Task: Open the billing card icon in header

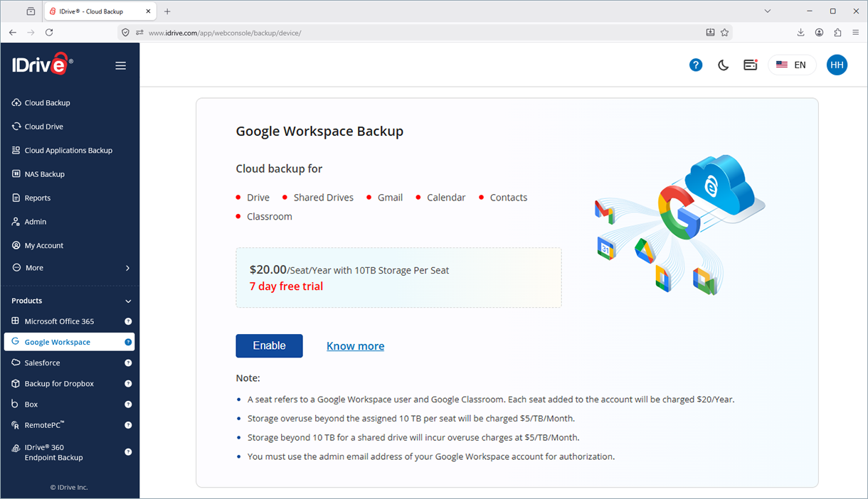Action: (750, 65)
